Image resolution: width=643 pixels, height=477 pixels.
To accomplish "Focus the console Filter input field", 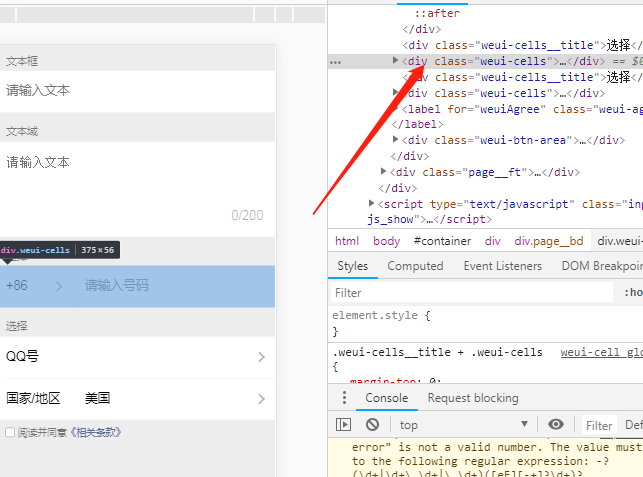I will (599, 425).
